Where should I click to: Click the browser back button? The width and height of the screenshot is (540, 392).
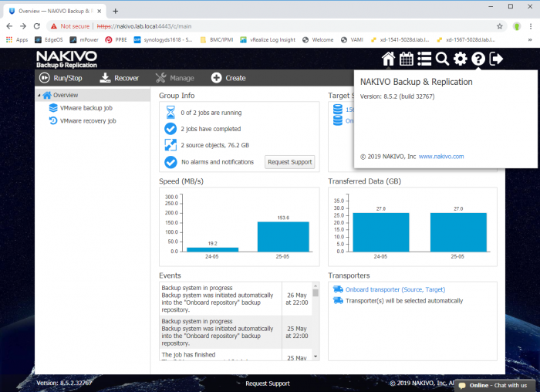(x=9, y=26)
